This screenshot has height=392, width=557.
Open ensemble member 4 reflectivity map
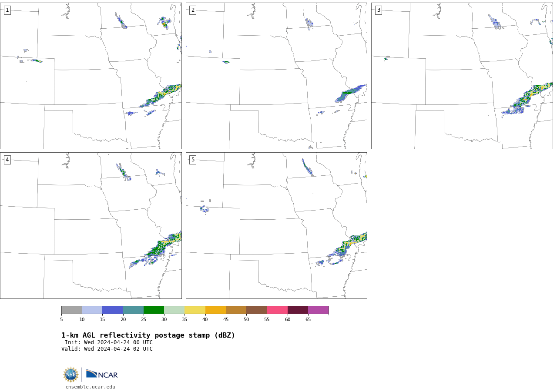[91, 225]
